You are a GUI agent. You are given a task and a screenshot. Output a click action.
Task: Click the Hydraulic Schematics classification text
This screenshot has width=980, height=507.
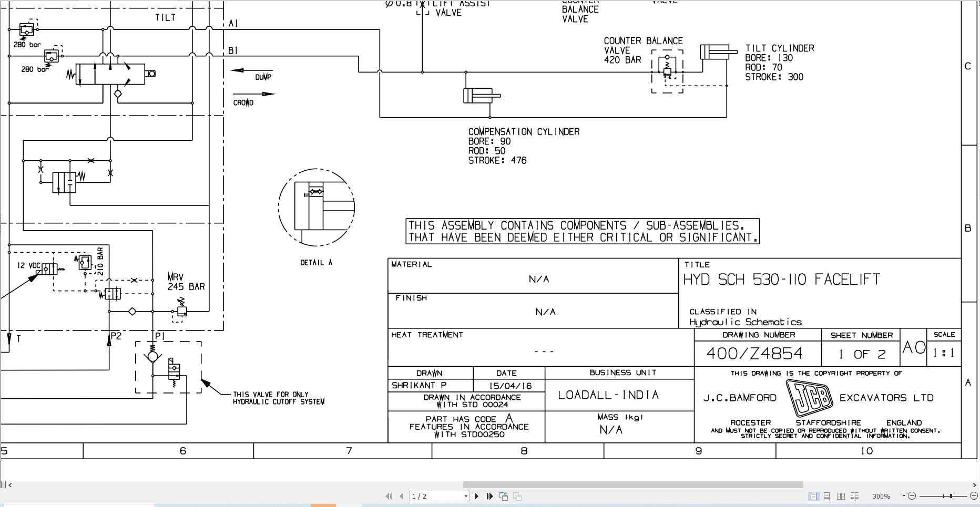tap(746, 322)
